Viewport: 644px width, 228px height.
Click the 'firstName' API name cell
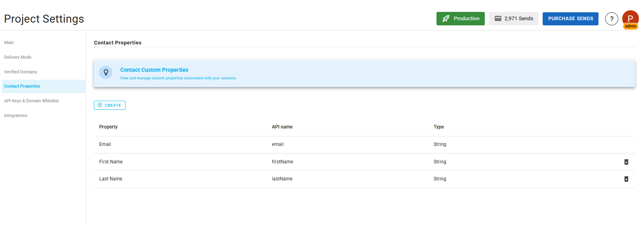(x=282, y=162)
